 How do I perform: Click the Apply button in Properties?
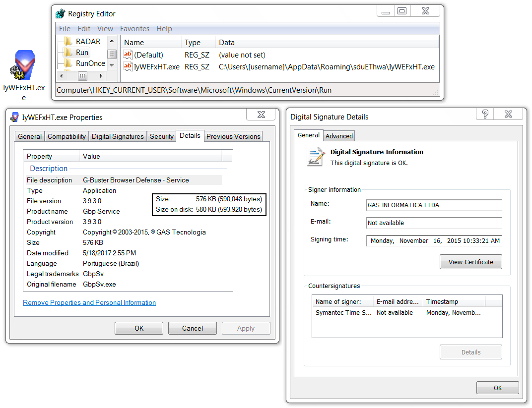click(x=246, y=328)
